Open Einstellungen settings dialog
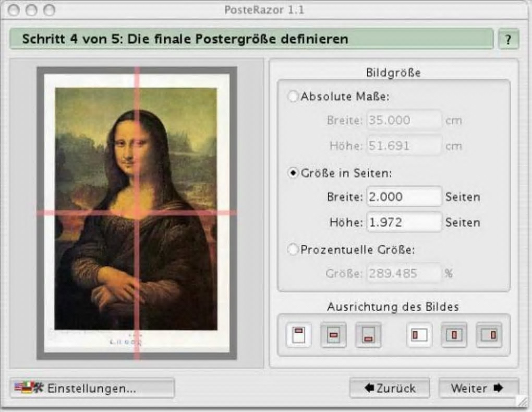Image resolution: width=532 pixels, height=412 pixels. coord(92,388)
